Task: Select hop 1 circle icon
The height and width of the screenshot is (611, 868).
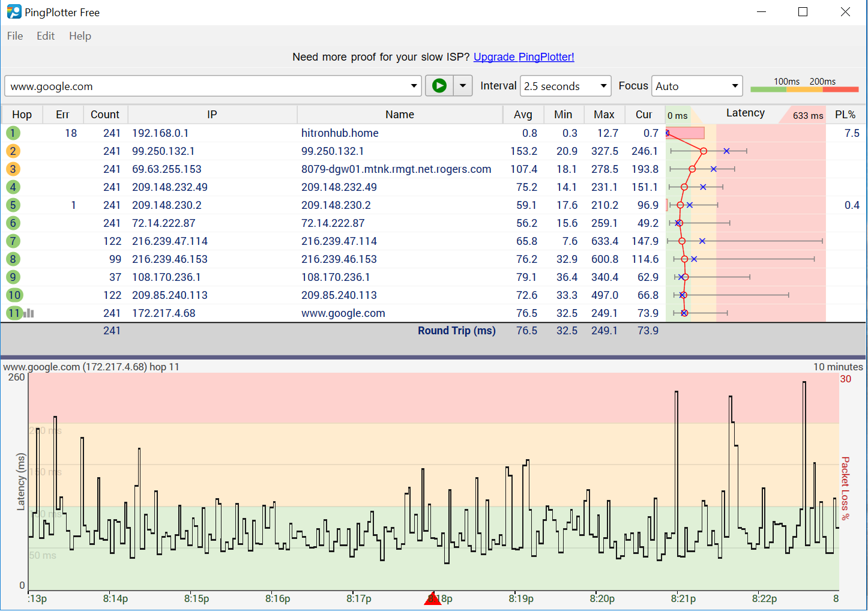Action: (13, 133)
